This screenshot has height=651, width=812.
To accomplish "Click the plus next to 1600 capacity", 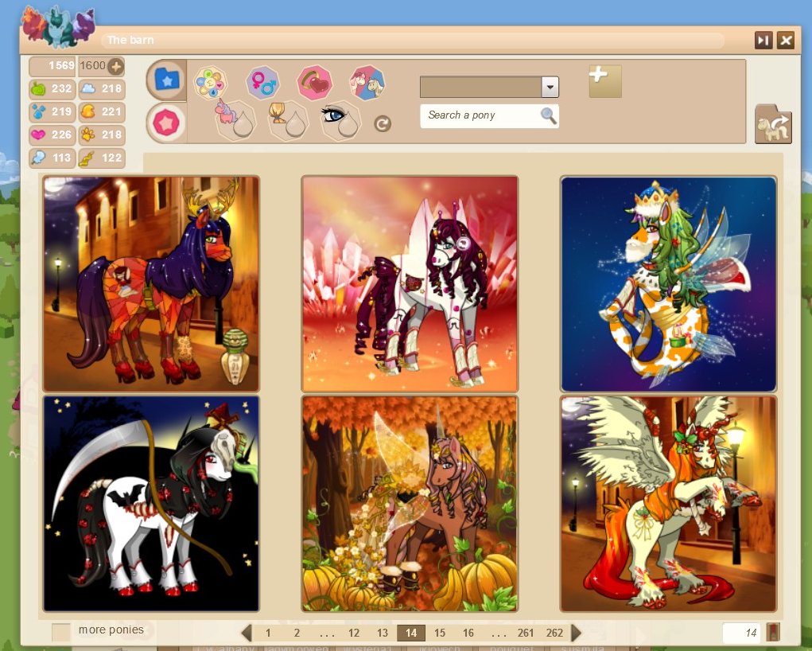I will coord(115,66).
